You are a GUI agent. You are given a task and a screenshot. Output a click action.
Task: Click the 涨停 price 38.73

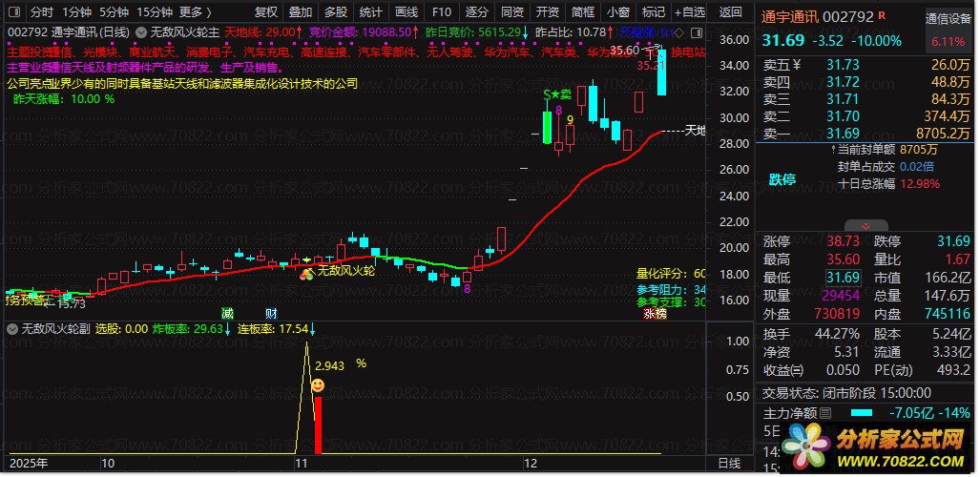[843, 241]
